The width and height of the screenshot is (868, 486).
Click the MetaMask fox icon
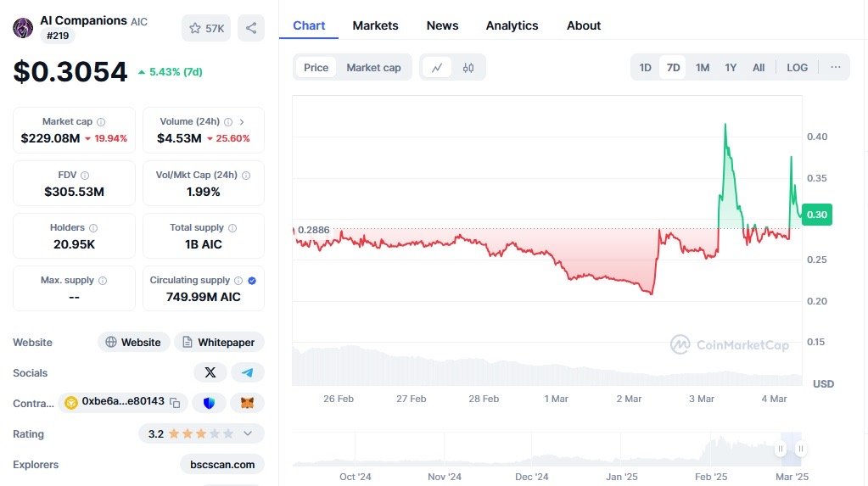point(247,402)
